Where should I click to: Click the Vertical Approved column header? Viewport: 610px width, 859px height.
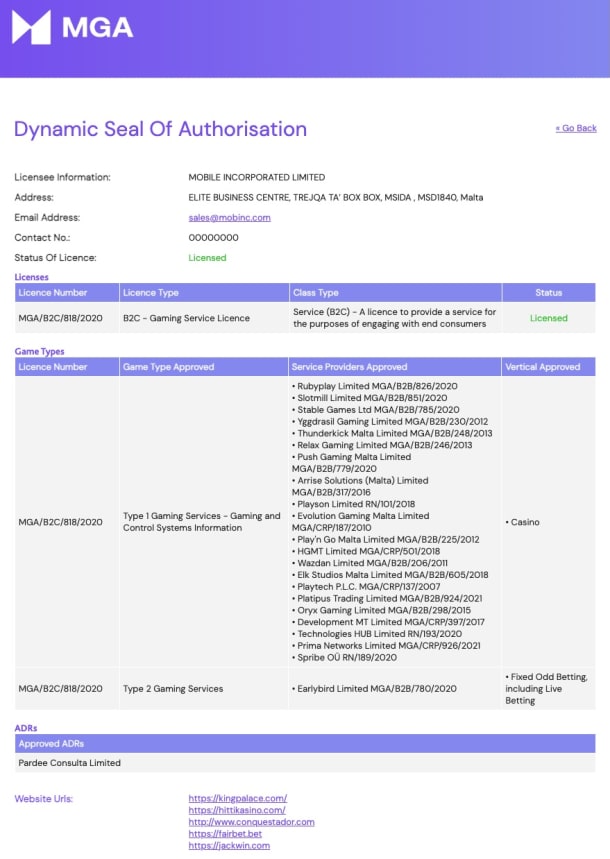[x=549, y=367]
